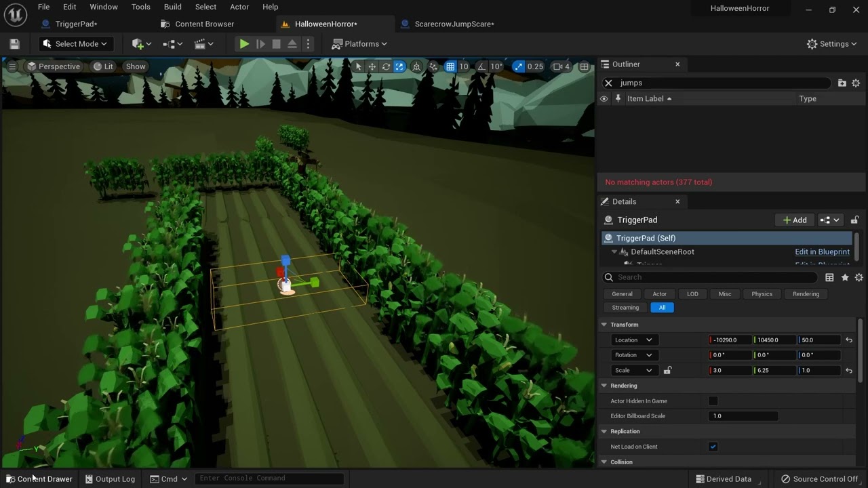This screenshot has height=488, width=868.
Task: Select the Physics filter in Details
Action: pos(762,294)
